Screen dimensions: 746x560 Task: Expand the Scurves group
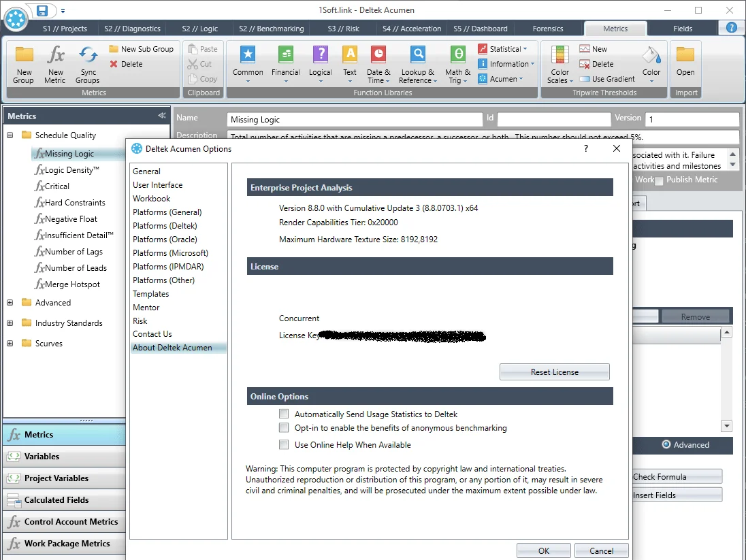[10, 344]
